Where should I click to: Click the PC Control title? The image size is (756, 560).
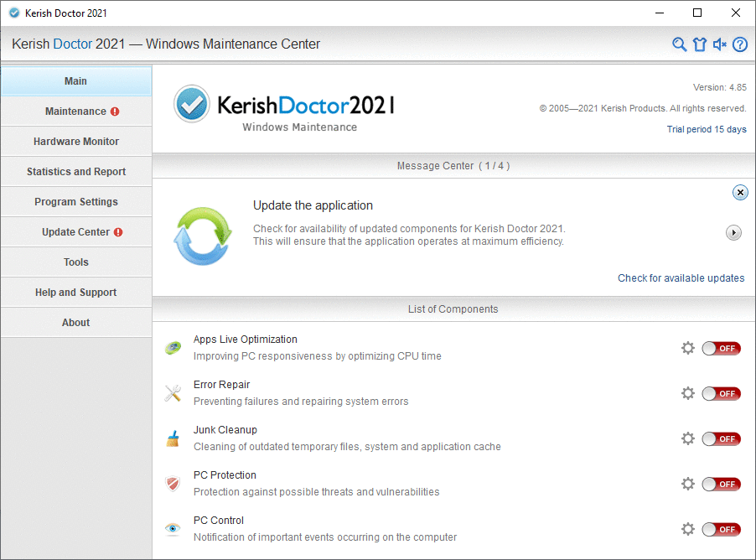click(x=219, y=521)
